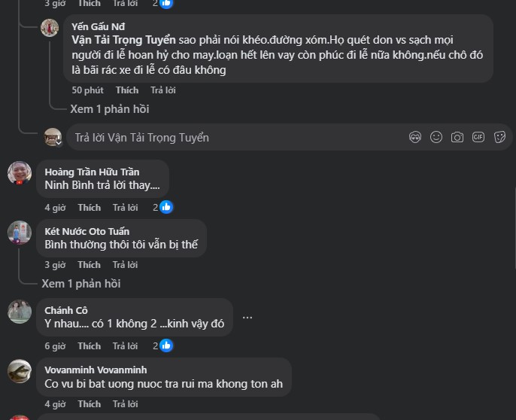Viewport: 516px width, 420px height.
Task: Like Két Nước Oto Tuấn's comment
Action: (89, 265)
